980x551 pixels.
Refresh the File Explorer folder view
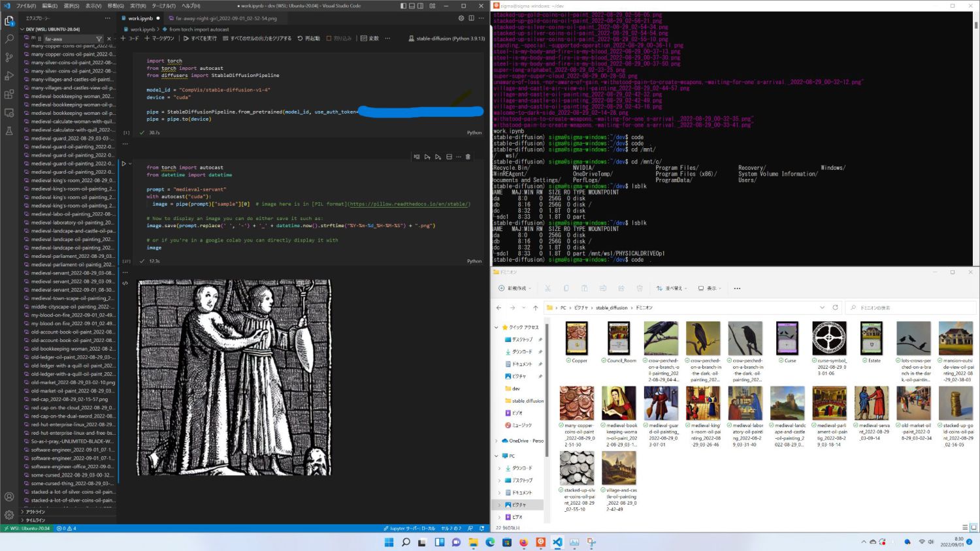pyautogui.click(x=835, y=307)
